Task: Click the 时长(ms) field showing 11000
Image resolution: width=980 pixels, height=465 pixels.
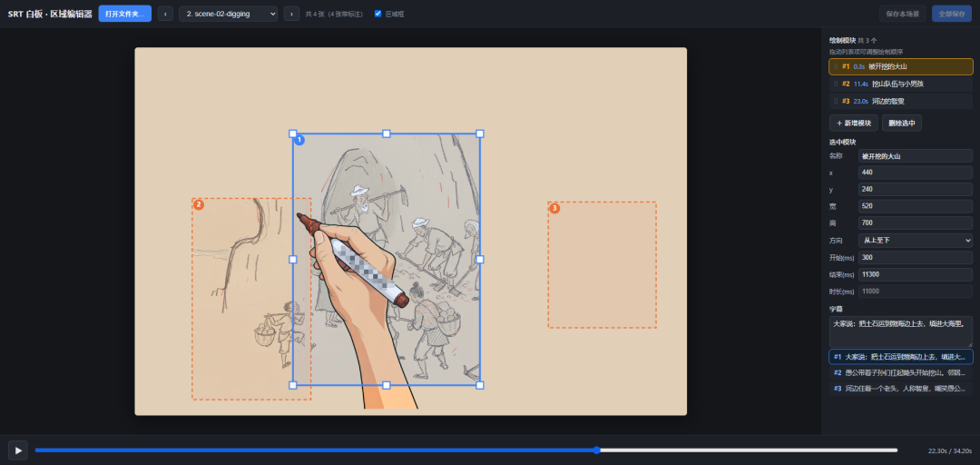Action: tap(915, 291)
